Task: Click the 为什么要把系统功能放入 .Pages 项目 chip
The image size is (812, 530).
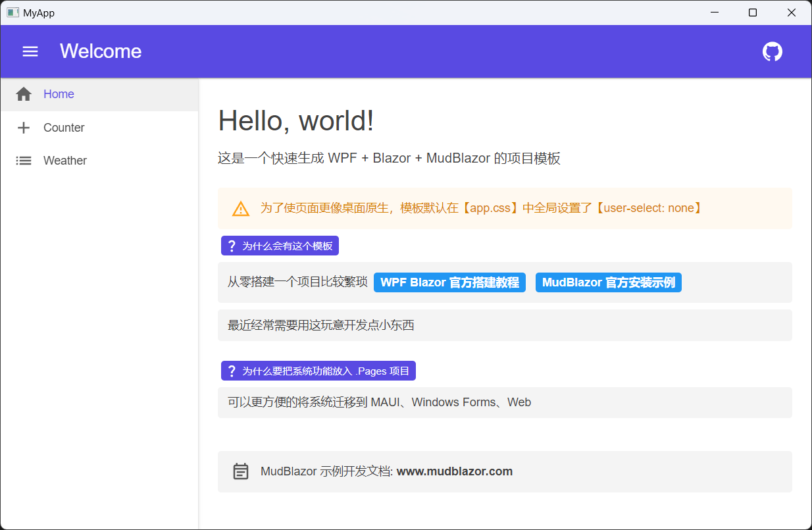Action: click(x=318, y=371)
